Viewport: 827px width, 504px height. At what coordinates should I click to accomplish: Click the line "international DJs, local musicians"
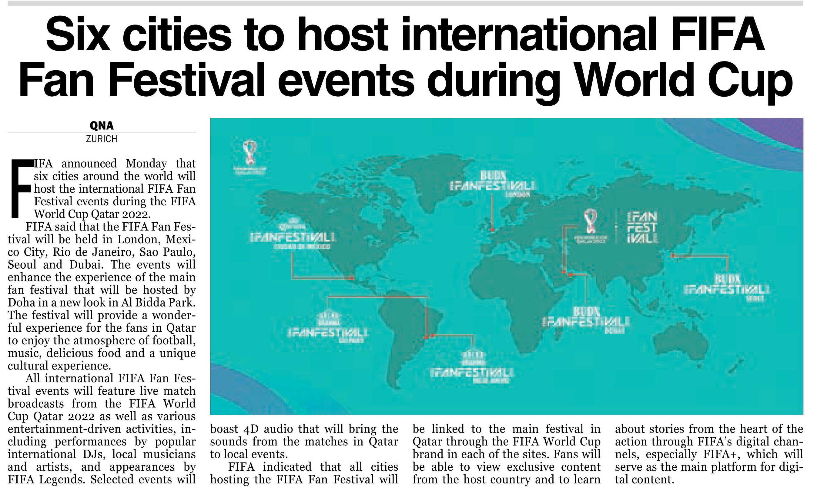(102, 454)
